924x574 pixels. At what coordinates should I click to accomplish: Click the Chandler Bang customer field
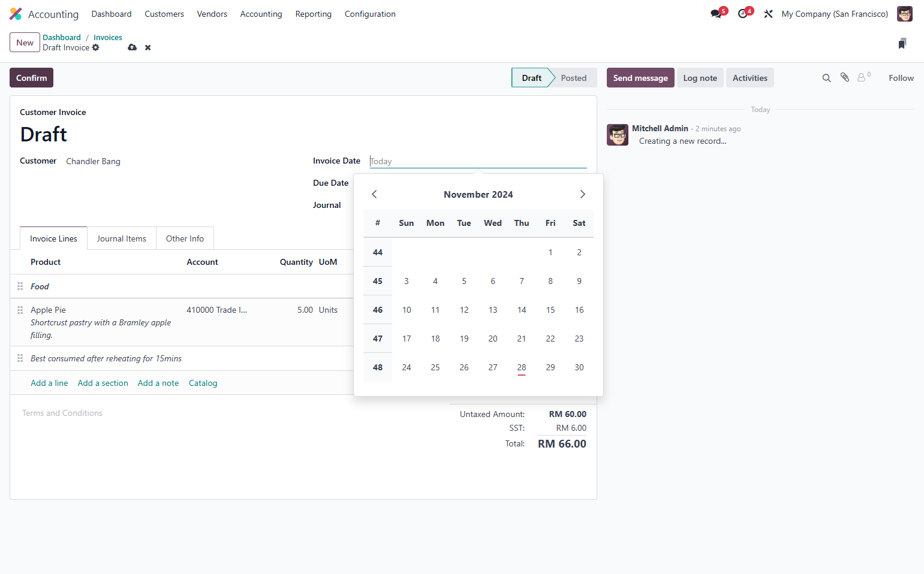(93, 161)
